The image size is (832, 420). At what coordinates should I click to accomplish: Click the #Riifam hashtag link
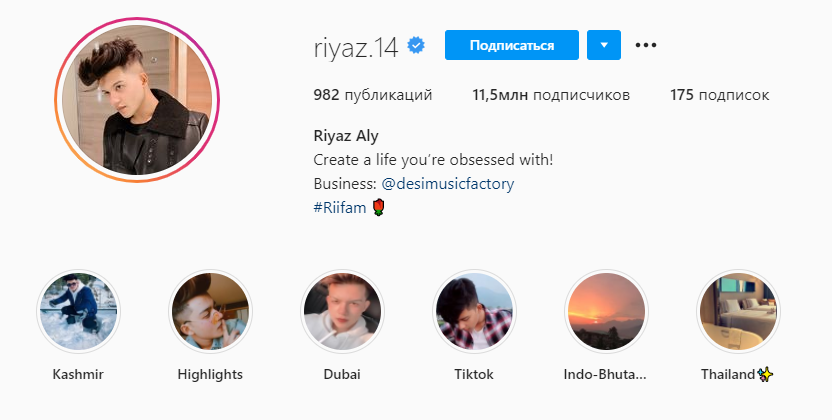340,207
